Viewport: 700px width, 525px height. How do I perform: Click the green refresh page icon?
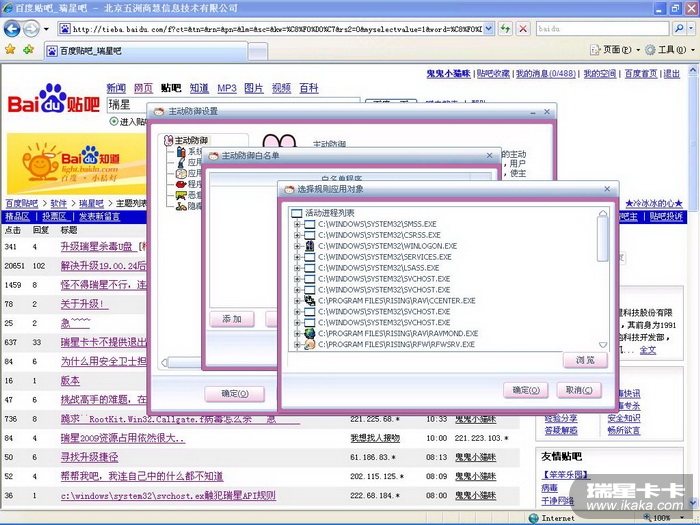[x=505, y=29]
